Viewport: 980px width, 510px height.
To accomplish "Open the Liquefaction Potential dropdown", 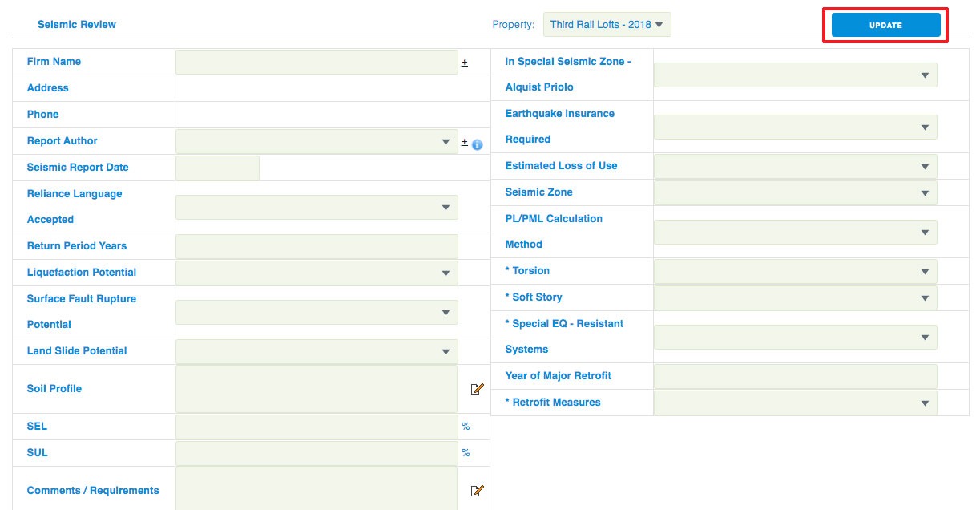I will [x=317, y=273].
